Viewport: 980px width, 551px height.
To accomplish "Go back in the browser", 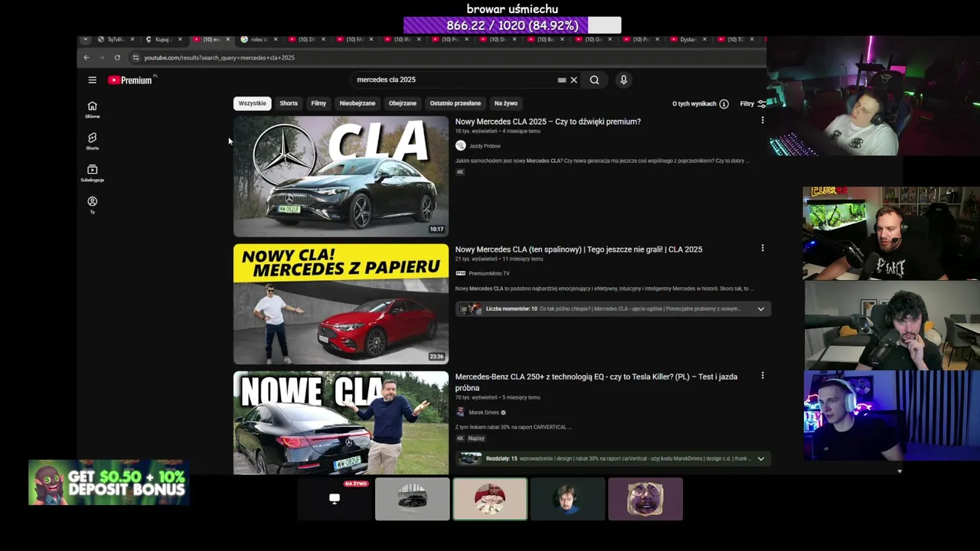I will point(87,57).
